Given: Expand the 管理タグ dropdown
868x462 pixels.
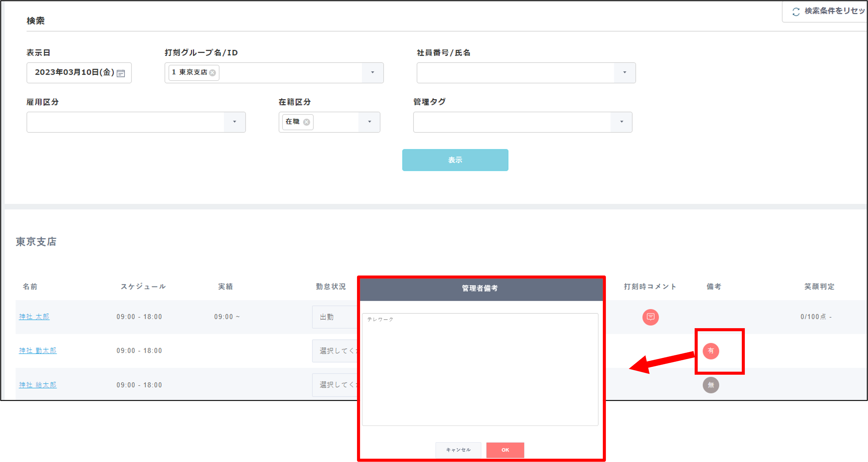Looking at the screenshot, I should [621, 122].
